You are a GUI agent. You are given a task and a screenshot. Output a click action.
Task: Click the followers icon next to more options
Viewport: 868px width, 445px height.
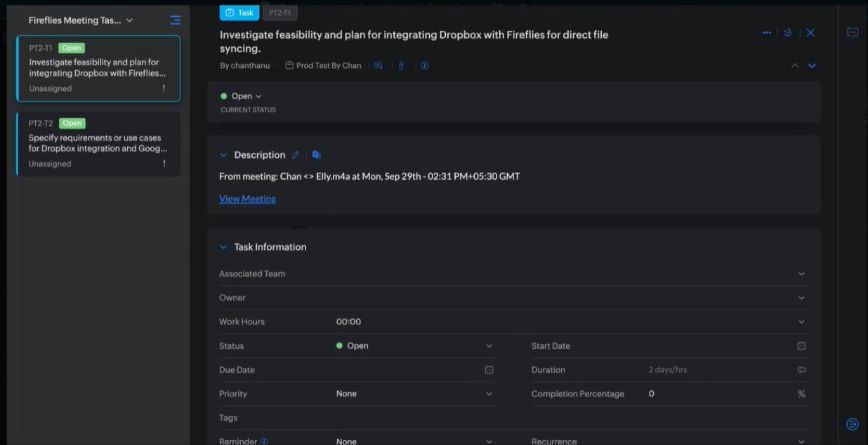pyautogui.click(x=788, y=33)
